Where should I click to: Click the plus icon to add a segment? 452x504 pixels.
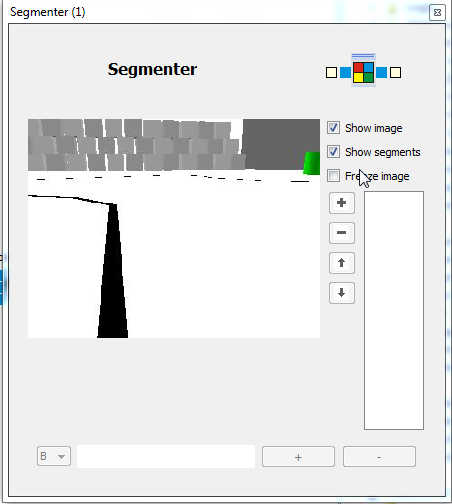(342, 203)
